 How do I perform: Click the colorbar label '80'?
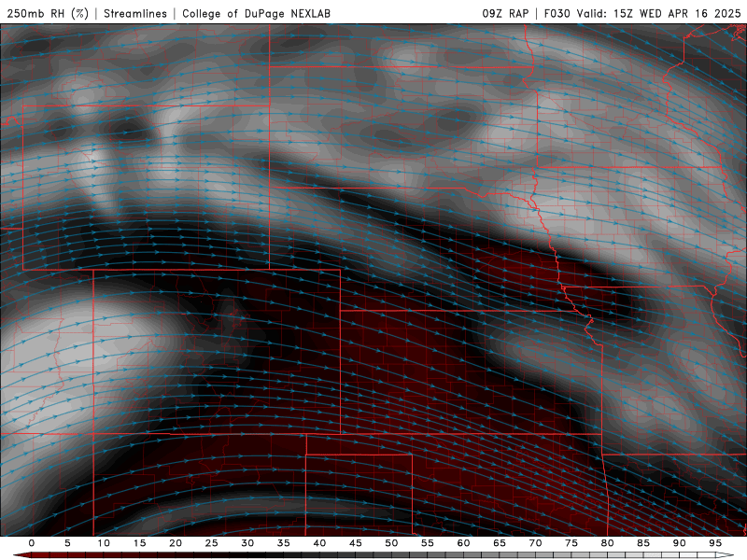608,543
